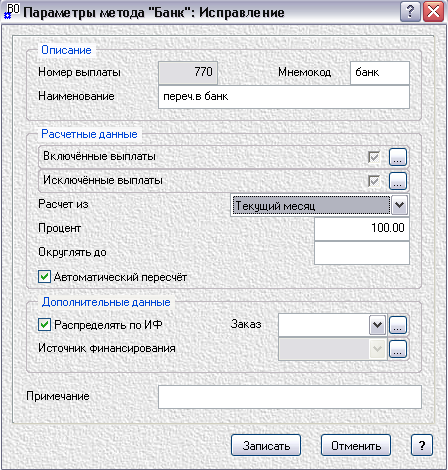Click the Записать button
Image resolution: width=448 pixels, height=470 pixels.
click(266, 445)
